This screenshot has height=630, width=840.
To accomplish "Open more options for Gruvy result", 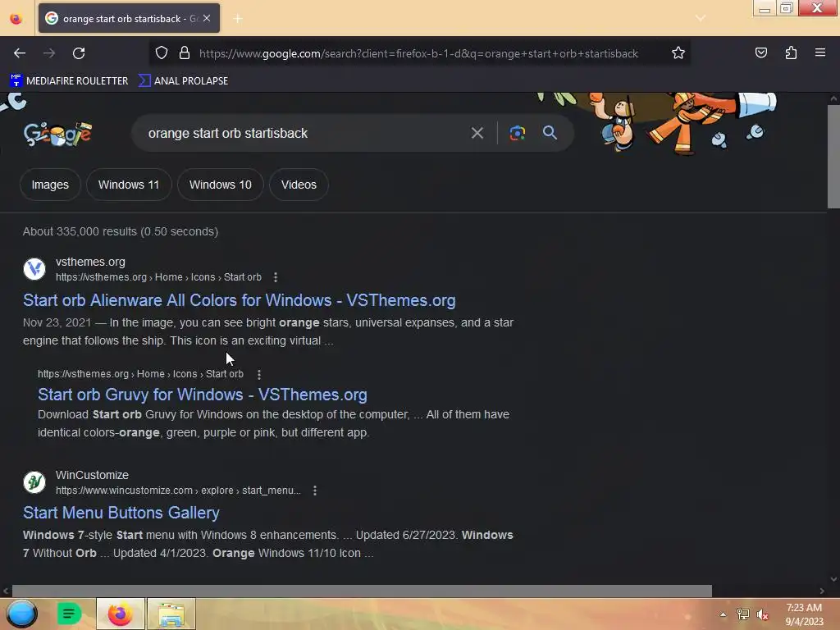I will coord(258,374).
